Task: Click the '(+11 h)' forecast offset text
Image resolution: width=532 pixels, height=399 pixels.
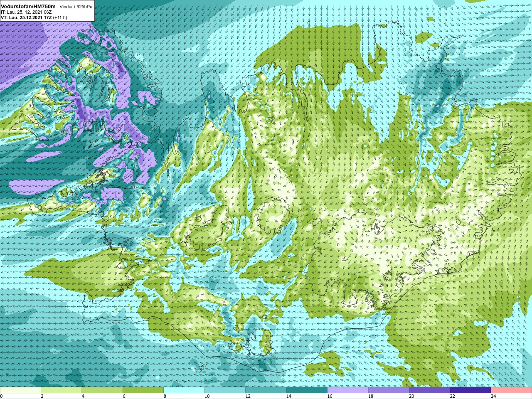Action: [60, 17]
